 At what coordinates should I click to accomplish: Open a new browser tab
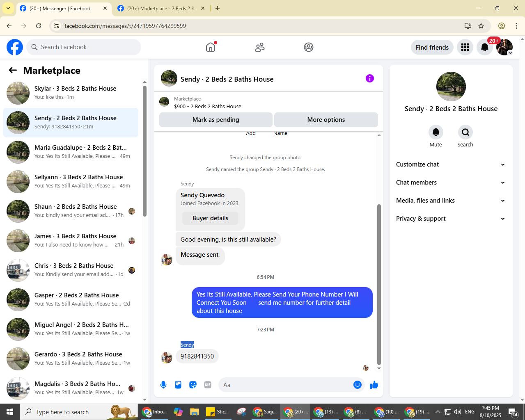(218, 8)
